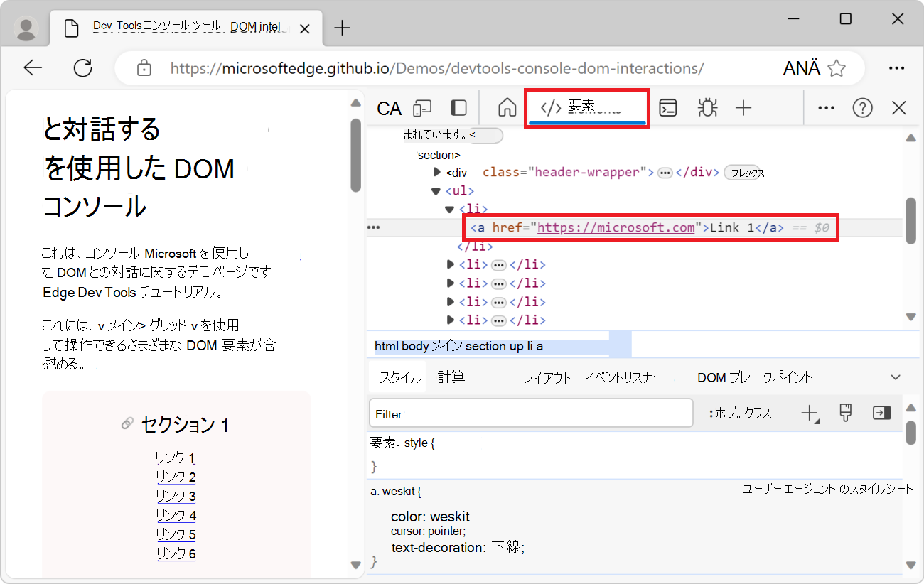Open the https://microsoft.com href in the DOM
924x584 pixels.
pos(616,227)
